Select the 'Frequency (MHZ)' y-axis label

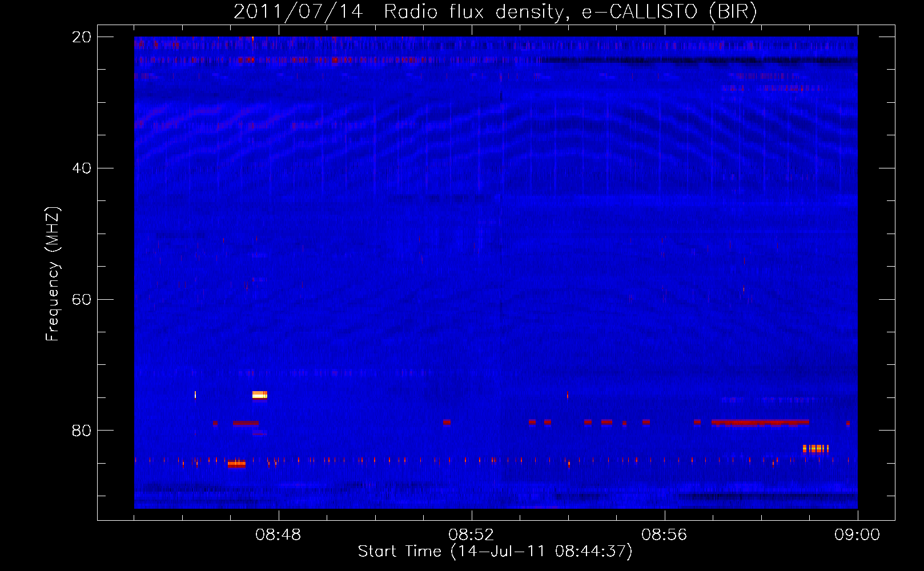point(53,274)
